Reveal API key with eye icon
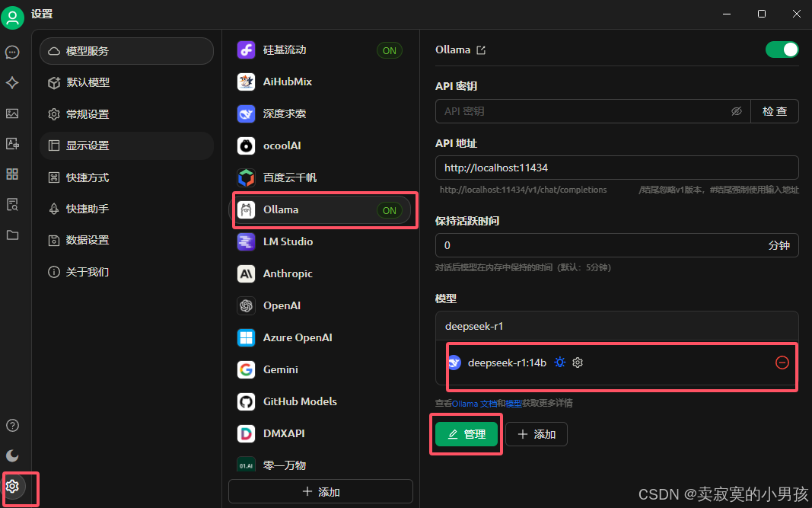This screenshot has width=812, height=508. 737,111
